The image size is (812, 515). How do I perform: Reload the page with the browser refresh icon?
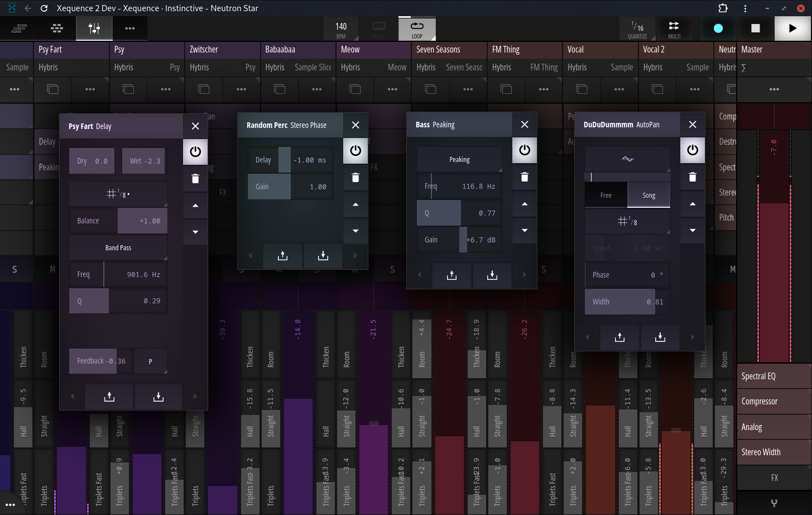coord(44,8)
